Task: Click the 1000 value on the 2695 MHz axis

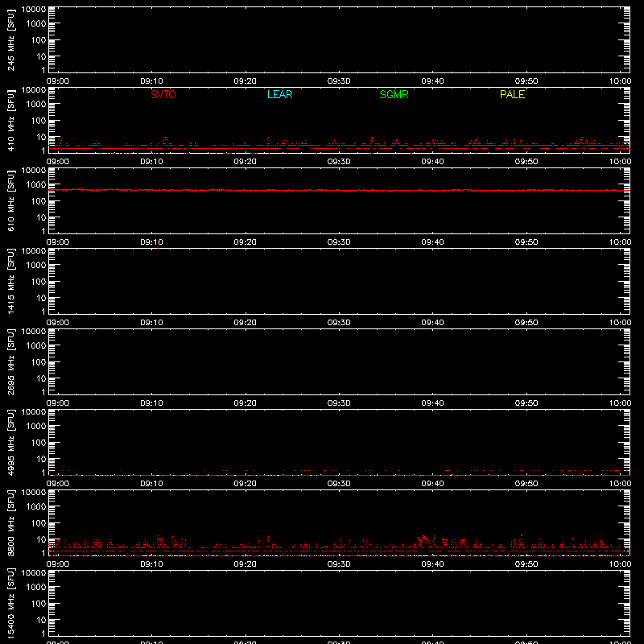Action: pyautogui.click(x=36, y=346)
